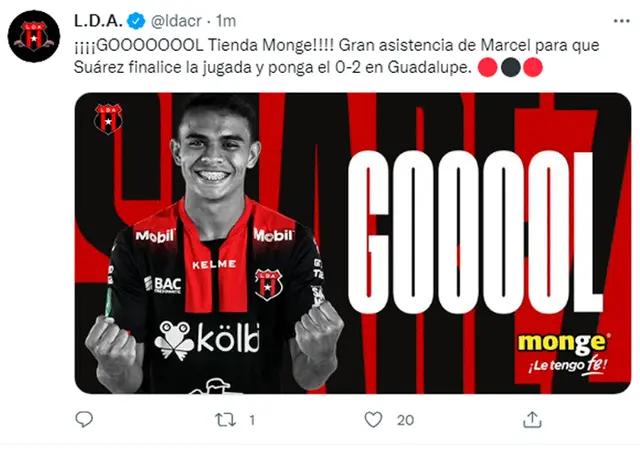640x452 pixels.
Task: Click the like count 20
Action: 405,420
